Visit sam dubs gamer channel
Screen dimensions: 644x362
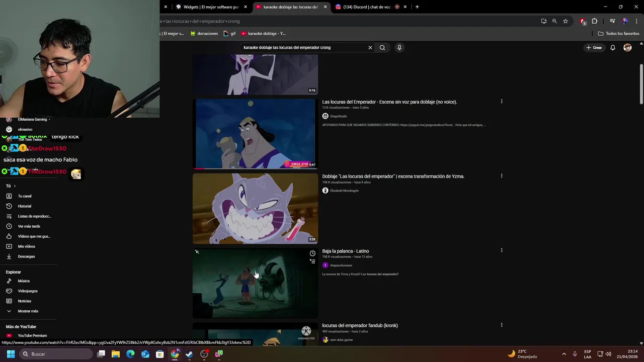point(341,340)
